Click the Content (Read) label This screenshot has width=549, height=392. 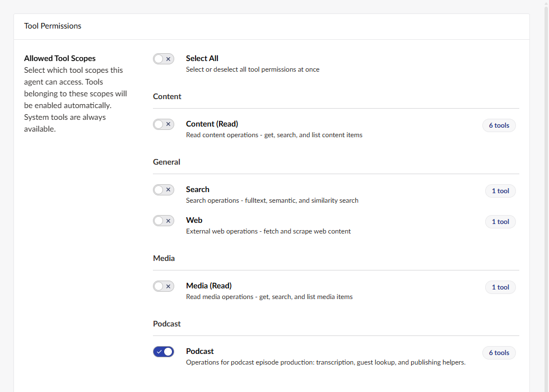(212, 124)
